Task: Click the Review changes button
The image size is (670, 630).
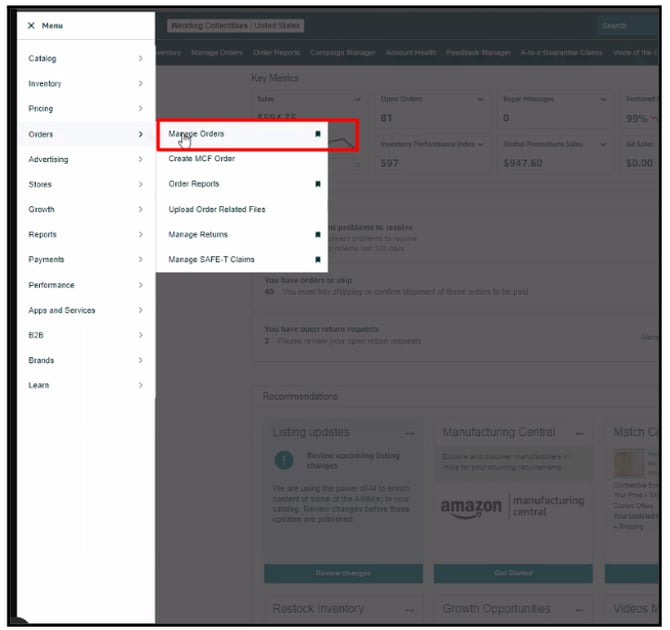Action: 343,573
